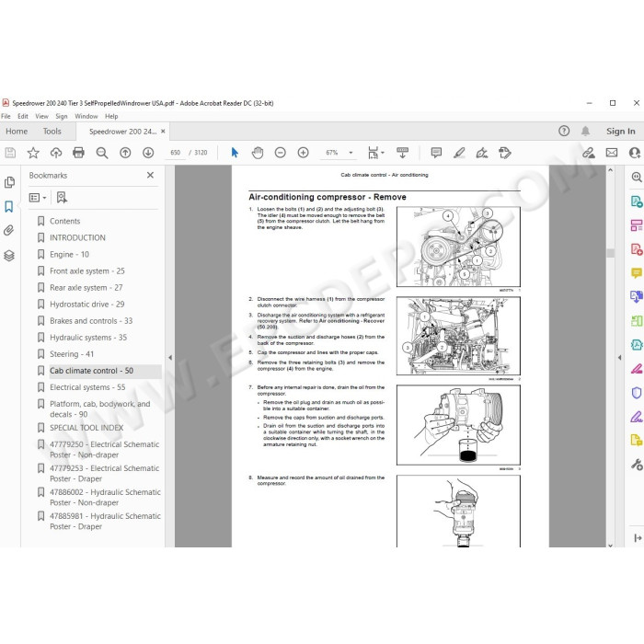Open the fit page options tool
Image resolution: width=644 pixels, height=644 pixels.
(375, 153)
